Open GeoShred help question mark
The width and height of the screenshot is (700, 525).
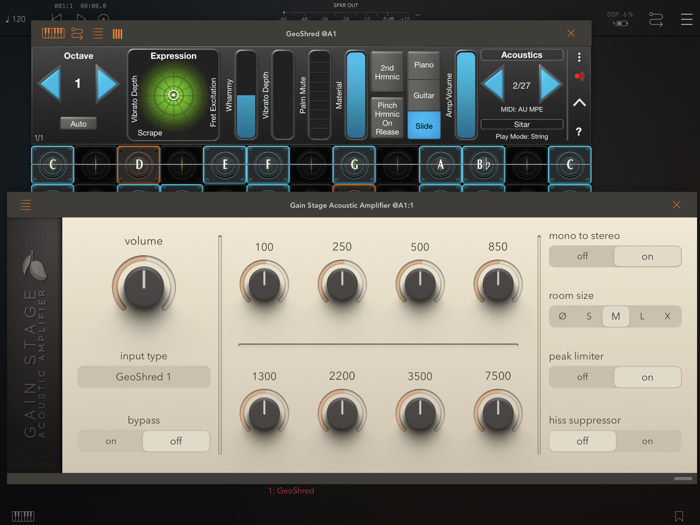(579, 132)
